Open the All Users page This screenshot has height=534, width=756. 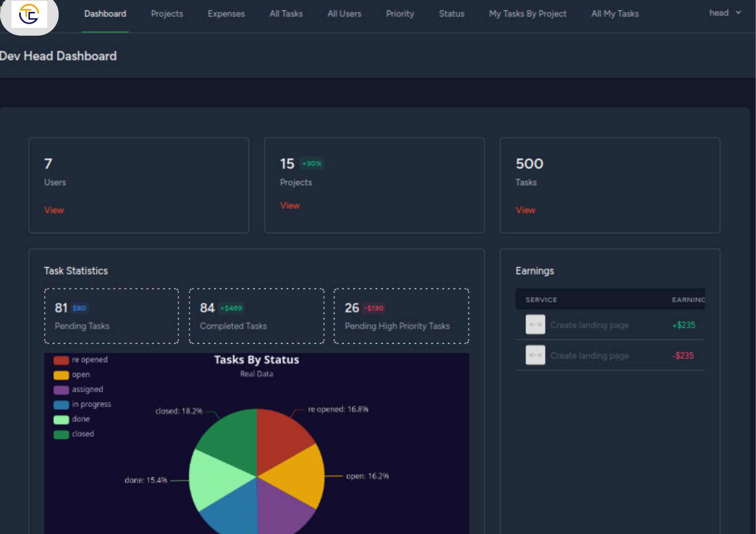pos(344,14)
